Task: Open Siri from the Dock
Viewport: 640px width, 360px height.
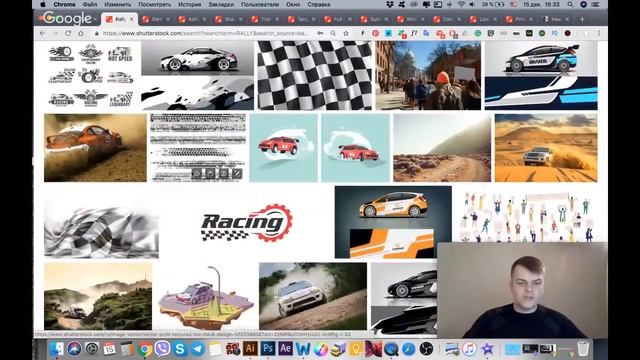Action: (74, 349)
